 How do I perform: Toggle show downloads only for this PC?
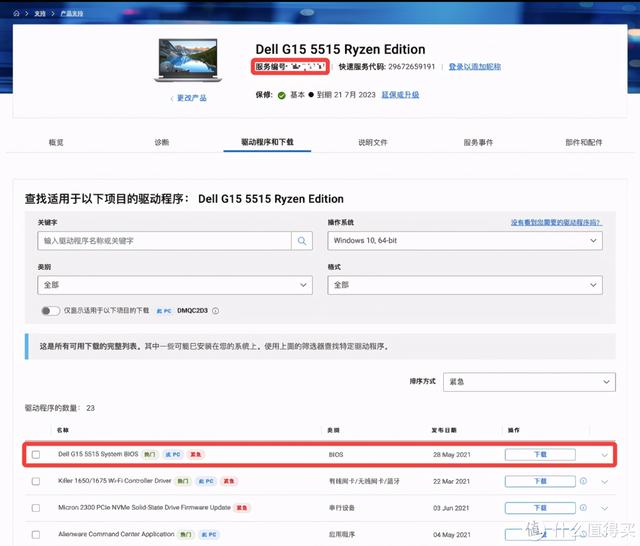tap(50, 311)
